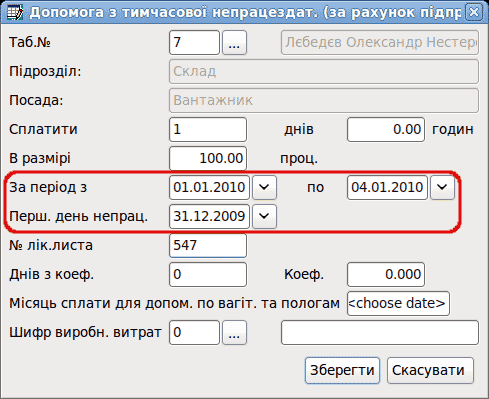Click the employee name field Лєбедєв Олександр

click(380, 42)
